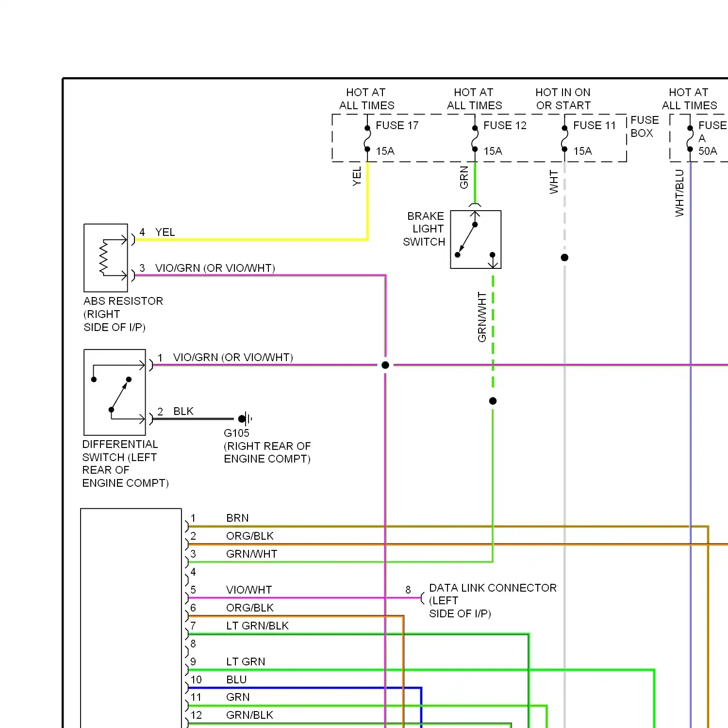Click the DIFFERENTIAL SWITCH caption
Image resolution: width=728 pixels, height=728 pixels.
pos(125,463)
